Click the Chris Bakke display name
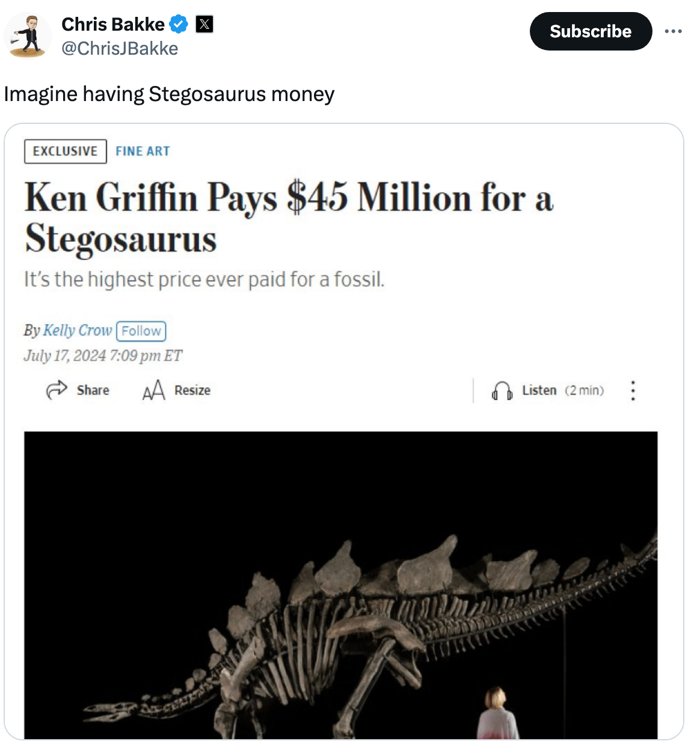The height and width of the screenshot is (753, 700). point(112,25)
